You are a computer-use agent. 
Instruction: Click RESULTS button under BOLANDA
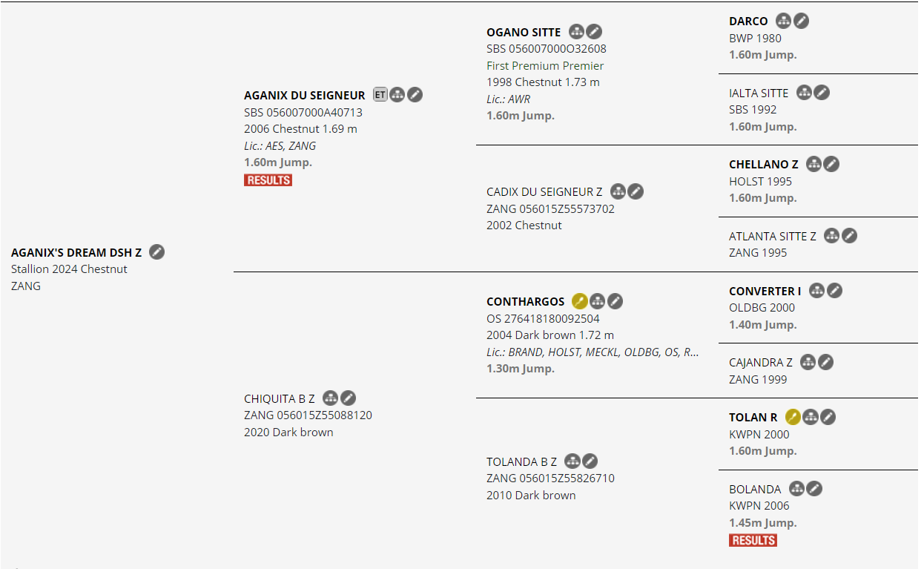click(x=753, y=541)
